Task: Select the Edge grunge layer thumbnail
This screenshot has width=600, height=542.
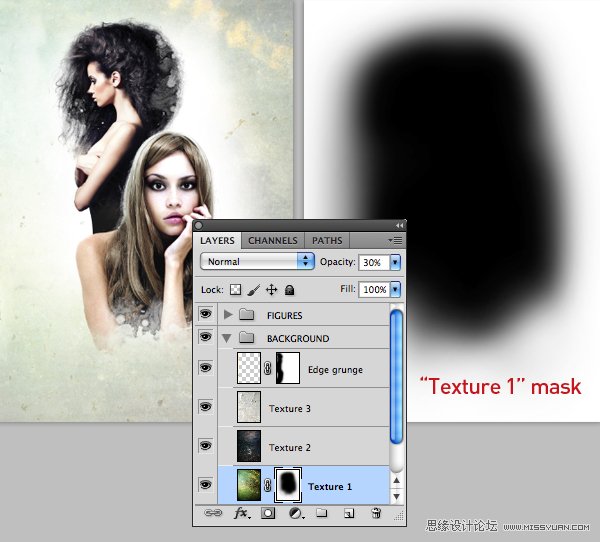Action: [249, 368]
